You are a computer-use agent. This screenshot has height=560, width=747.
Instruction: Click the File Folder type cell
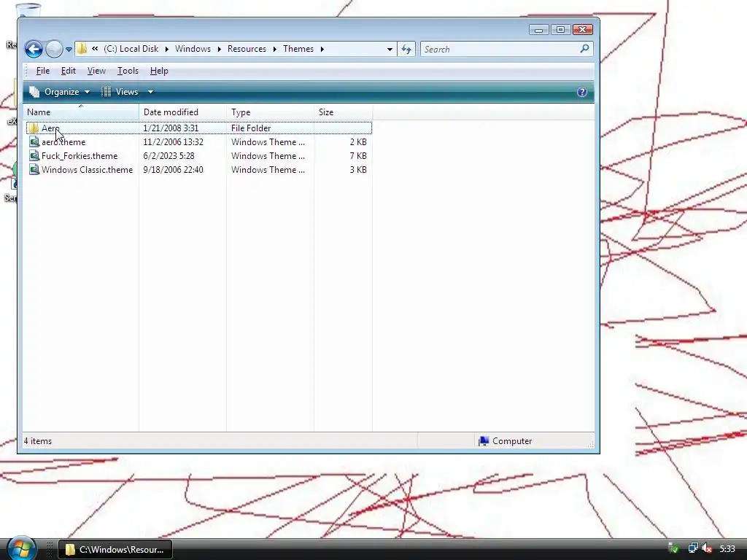(251, 128)
